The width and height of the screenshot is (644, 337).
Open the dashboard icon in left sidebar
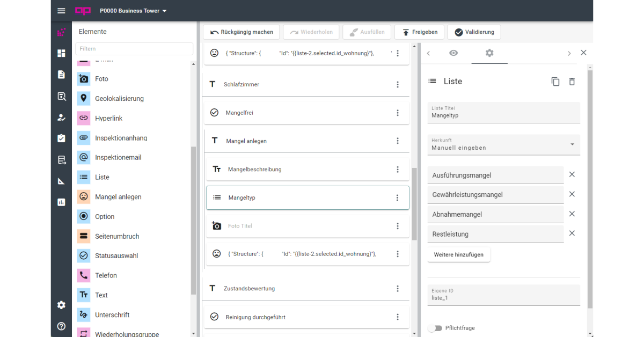click(x=61, y=53)
